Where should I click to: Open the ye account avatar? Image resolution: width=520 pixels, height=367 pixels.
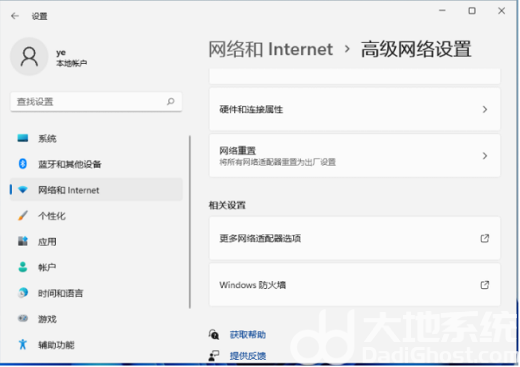[29, 57]
